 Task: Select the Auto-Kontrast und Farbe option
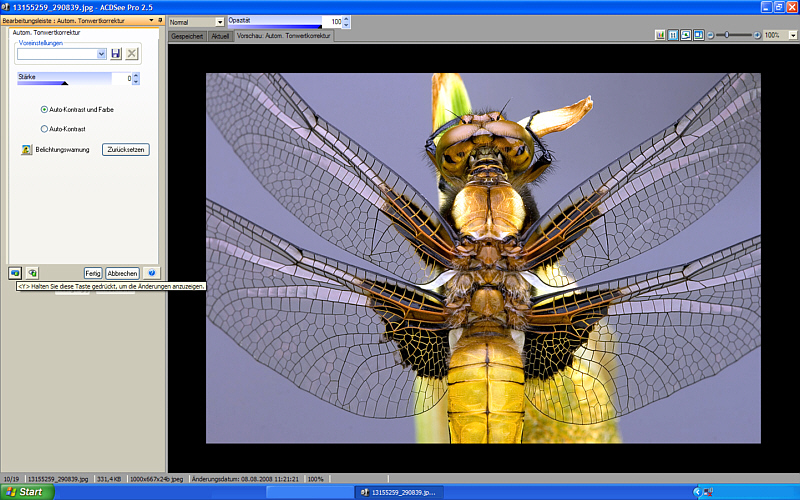[x=44, y=109]
